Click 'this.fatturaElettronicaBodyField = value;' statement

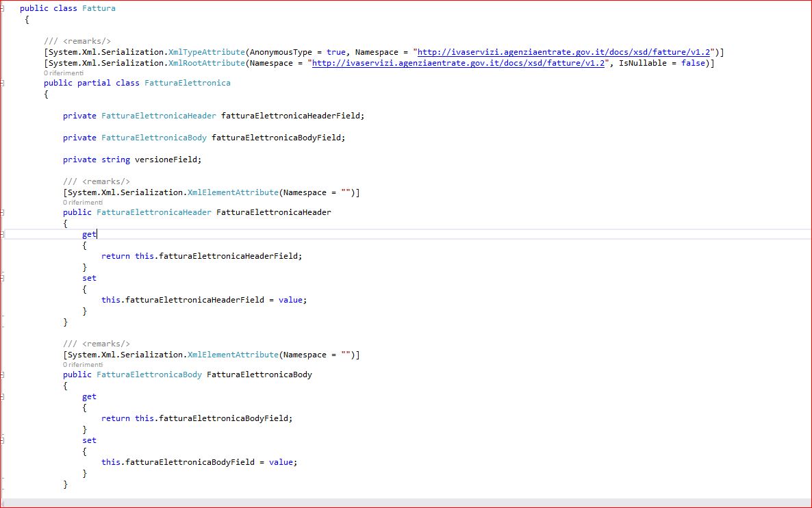tap(199, 462)
